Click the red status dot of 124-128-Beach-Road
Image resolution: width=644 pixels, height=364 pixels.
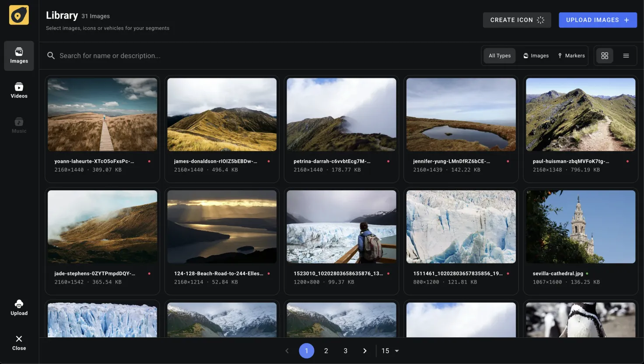click(x=269, y=273)
